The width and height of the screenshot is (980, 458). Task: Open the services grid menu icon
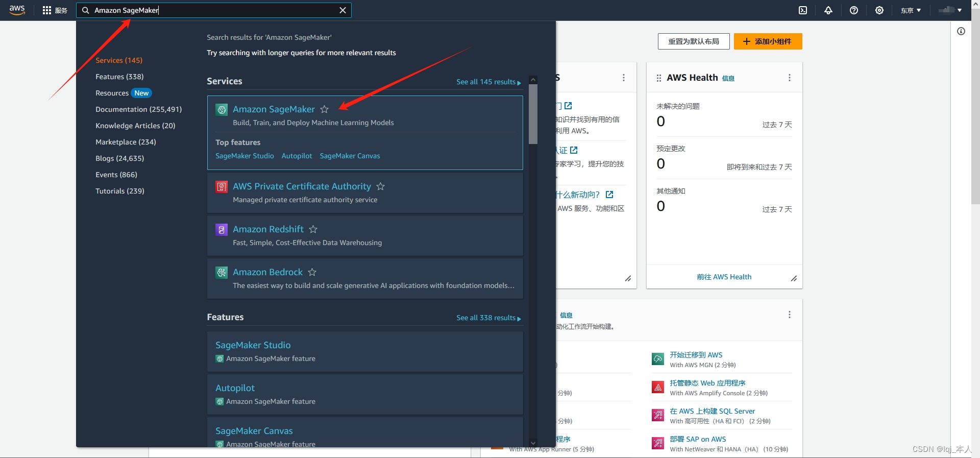click(47, 10)
